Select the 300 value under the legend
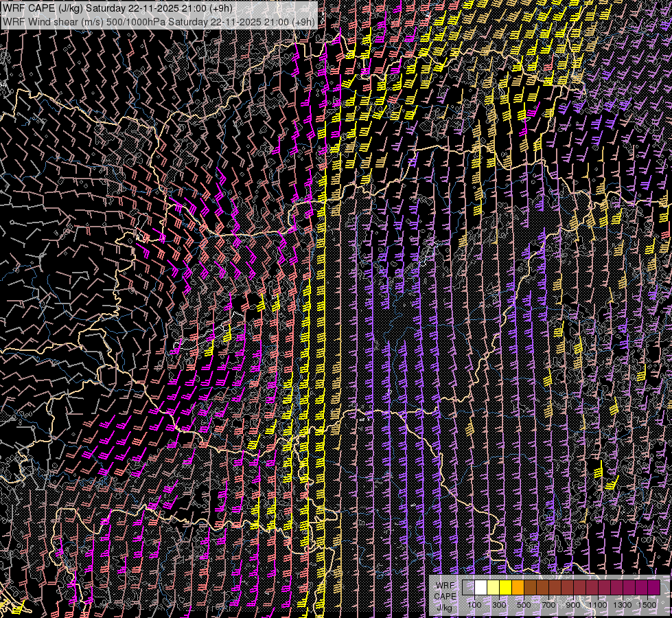This screenshot has height=618, width=672. coord(499,605)
